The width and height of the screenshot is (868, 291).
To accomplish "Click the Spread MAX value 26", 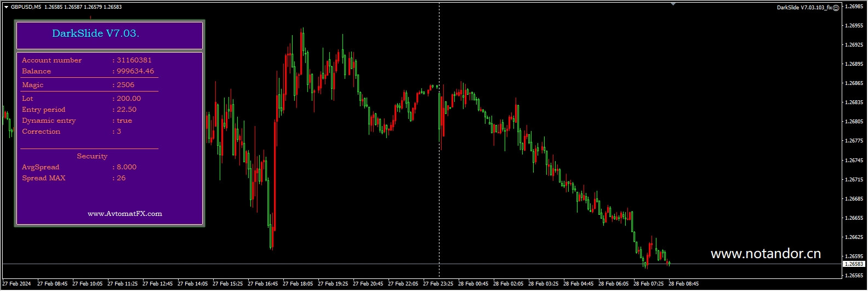I will [121, 178].
